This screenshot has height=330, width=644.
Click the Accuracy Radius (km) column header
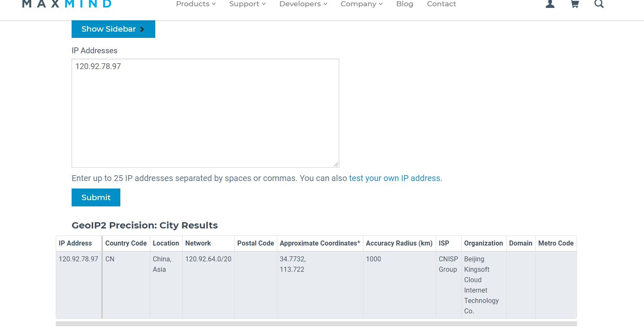click(x=399, y=243)
